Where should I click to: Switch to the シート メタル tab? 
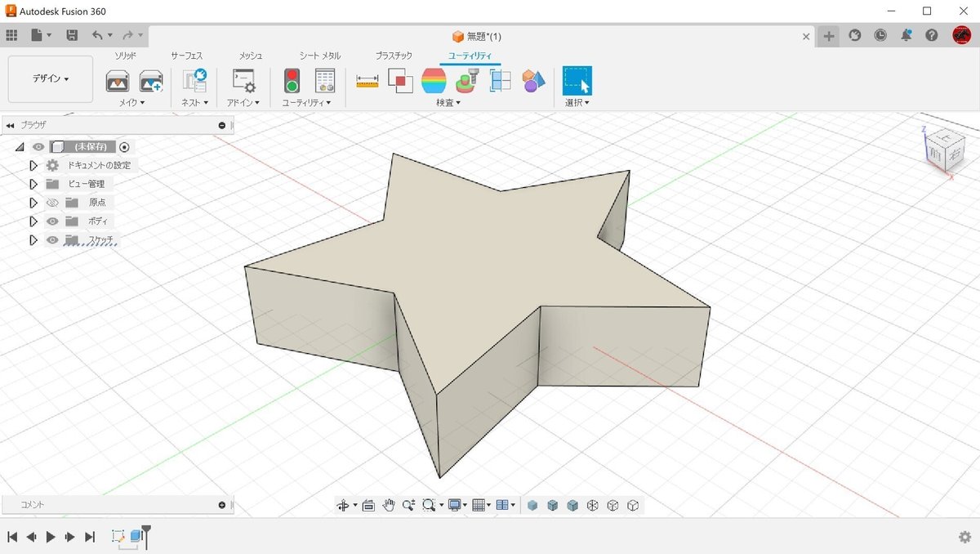[x=319, y=56]
